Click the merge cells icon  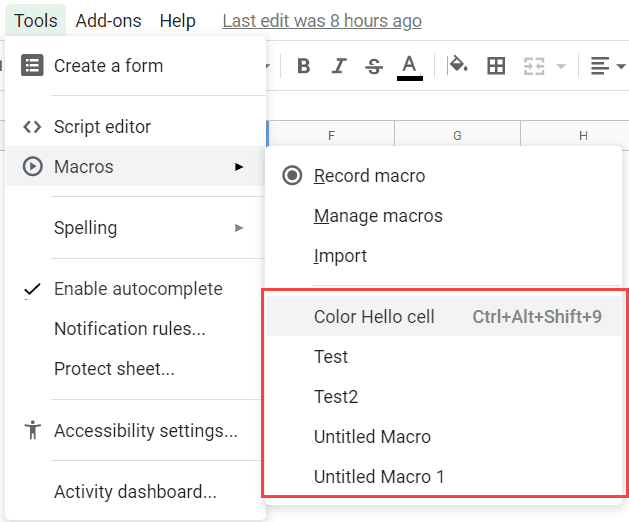point(534,66)
